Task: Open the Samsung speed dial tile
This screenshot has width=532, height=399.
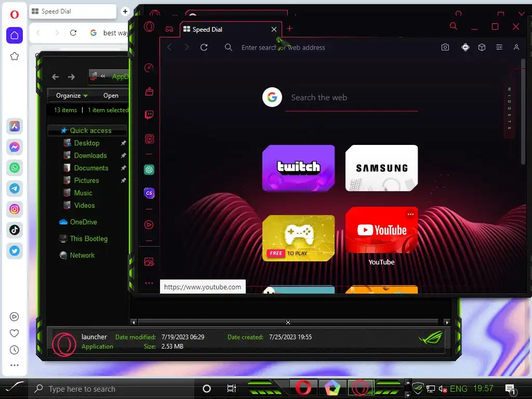Action: (382, 168)
